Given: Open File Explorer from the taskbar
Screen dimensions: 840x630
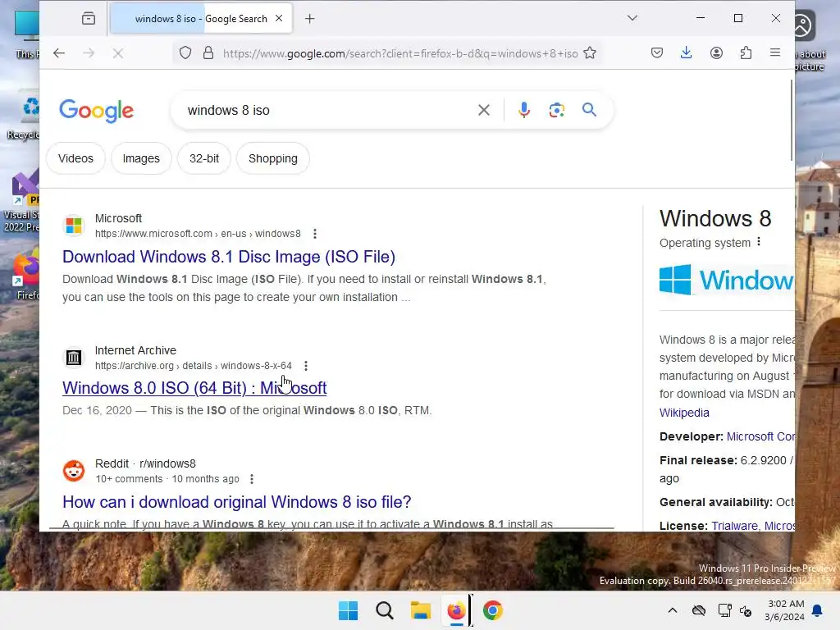Looking at the screenshot, I should click(x=421, y=610).
